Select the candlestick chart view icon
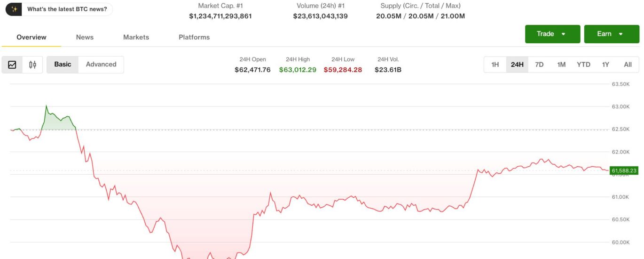Viewport: 644px width, 259px height. click(32, 65)
